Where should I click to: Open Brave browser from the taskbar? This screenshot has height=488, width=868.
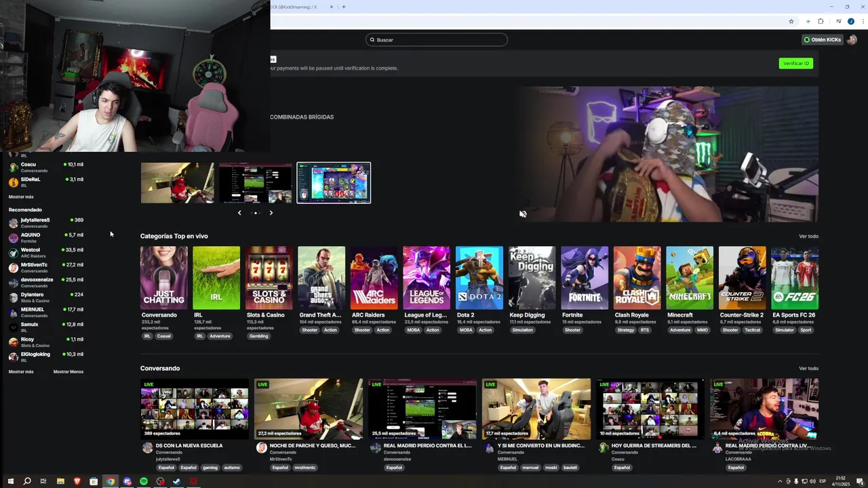[x=77, y=481]
